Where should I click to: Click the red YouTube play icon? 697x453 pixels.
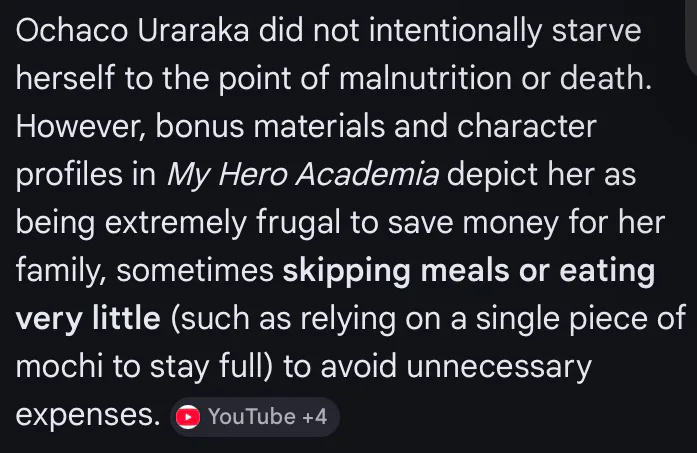(188, 417)
